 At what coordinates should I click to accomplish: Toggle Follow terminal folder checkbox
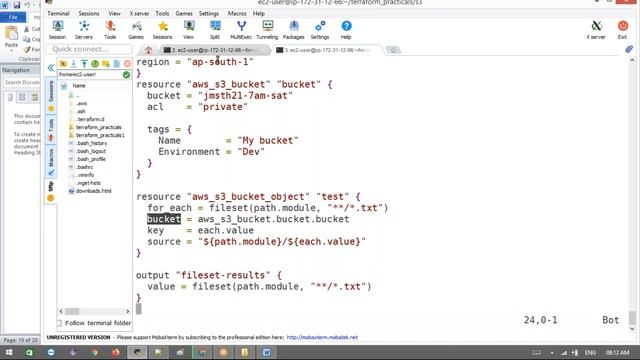pos(60,323)
